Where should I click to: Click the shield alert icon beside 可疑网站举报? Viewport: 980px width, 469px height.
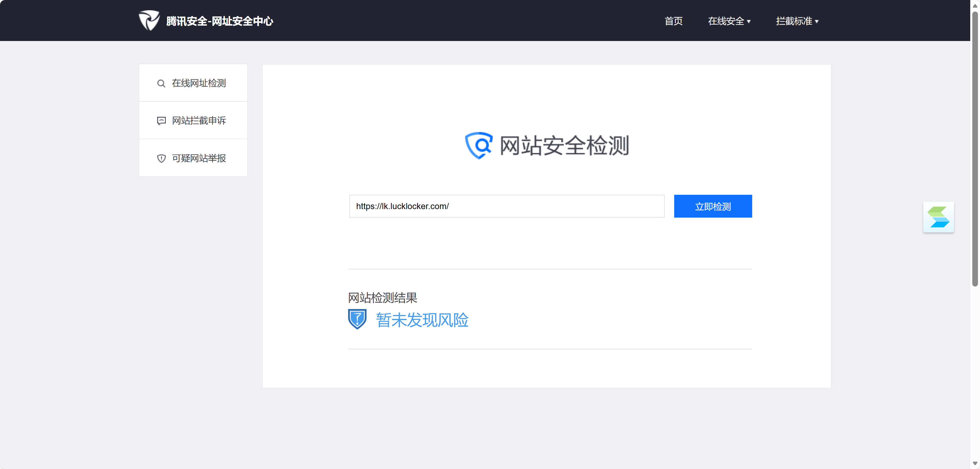(x=161, y=158)
